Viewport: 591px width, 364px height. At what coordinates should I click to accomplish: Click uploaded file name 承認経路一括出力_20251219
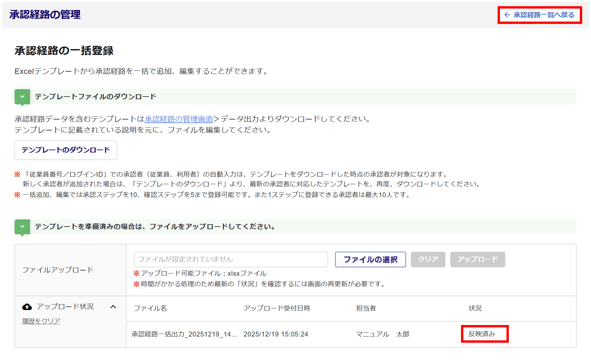click(x=184, y=334)
